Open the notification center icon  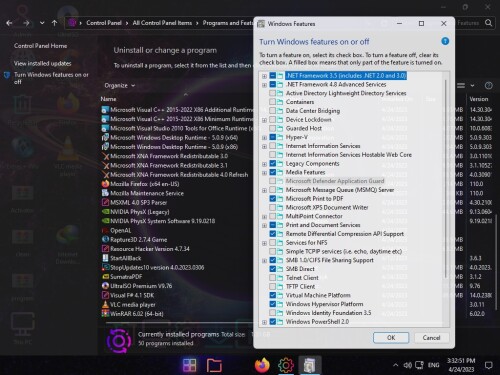(488, 365)
